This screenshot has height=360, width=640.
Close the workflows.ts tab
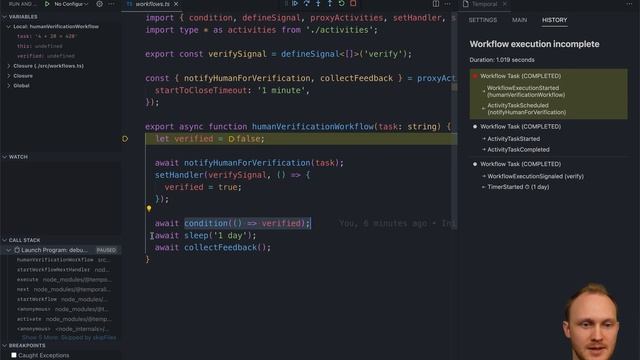176,4
